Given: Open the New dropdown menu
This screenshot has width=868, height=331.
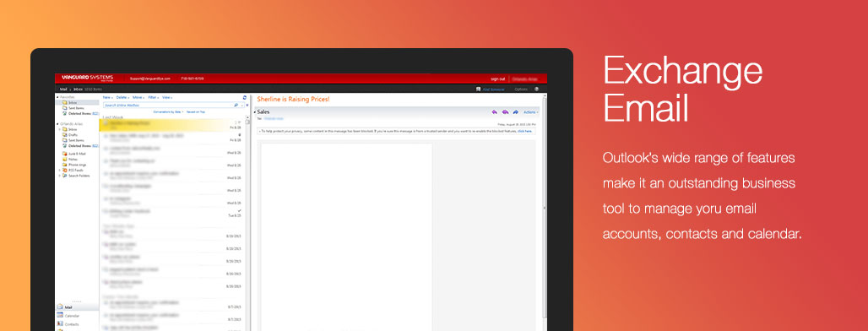Looking at the screenshot, I should [x=107, y=97].
